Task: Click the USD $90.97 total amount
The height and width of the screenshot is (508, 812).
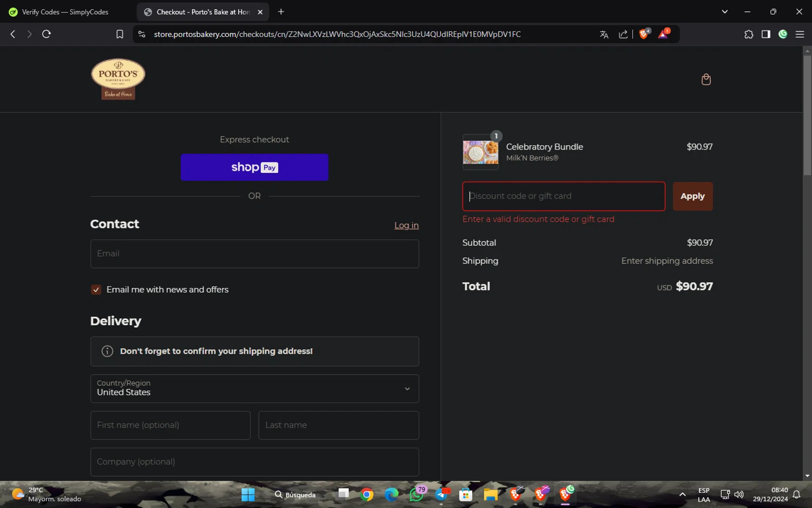Action: (x=685, y=286)
